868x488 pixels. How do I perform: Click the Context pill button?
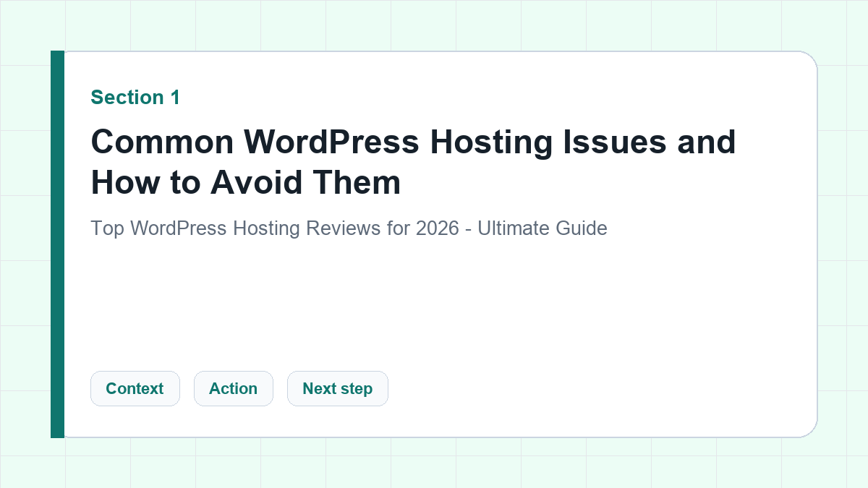coord(135,388)
